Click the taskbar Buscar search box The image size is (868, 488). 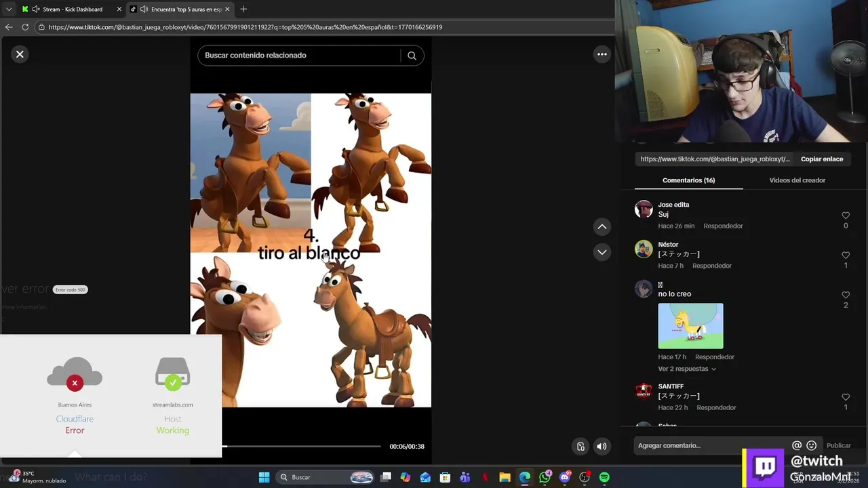click(x=325, y=477)
